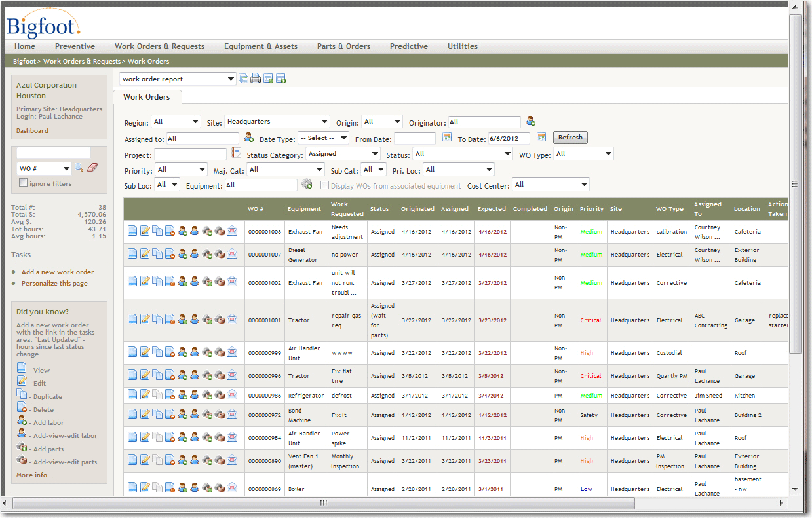The width and height of the screenshot is (812, 518).
Task: Open the work order report dropdown
Action: pyautogui.click(x=178, y=79)
